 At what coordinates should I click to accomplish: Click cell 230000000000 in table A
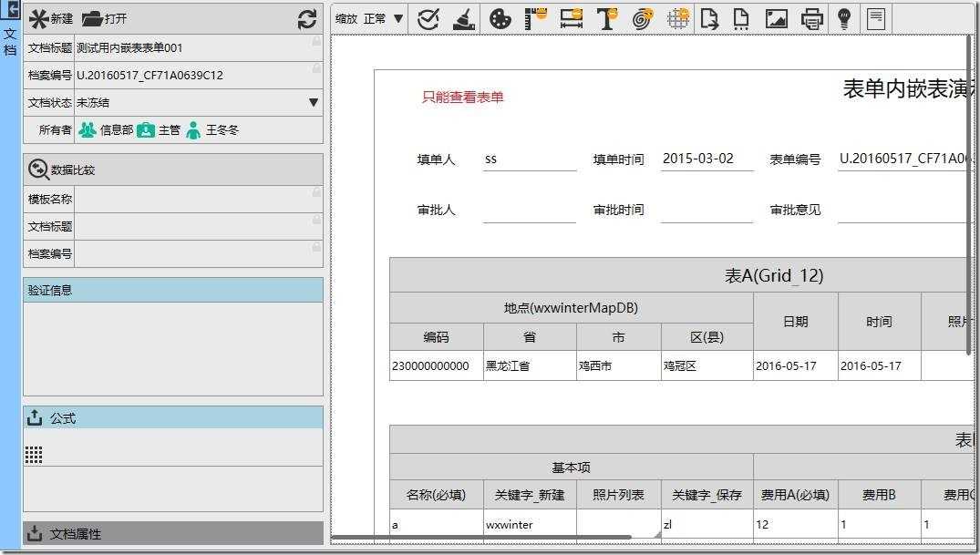[437, 365]
